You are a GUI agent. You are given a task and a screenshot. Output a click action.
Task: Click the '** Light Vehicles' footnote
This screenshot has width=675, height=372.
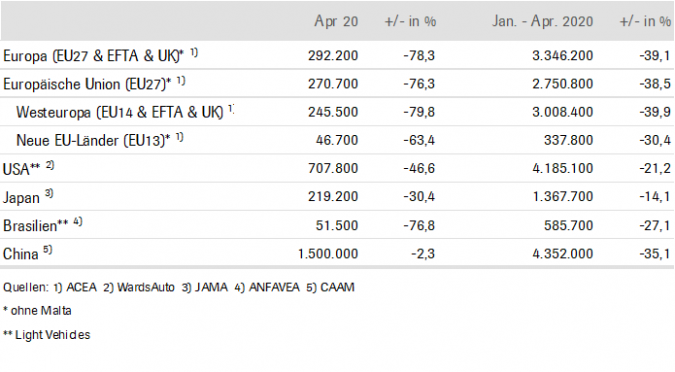point(46,335)
